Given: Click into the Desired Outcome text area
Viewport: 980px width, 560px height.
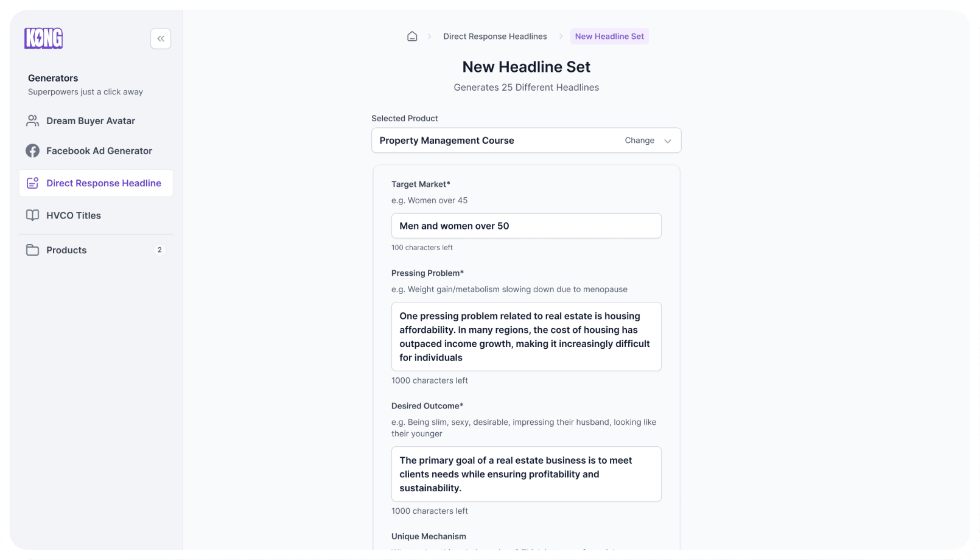Looking at the screenshot, I should coord(526,474).
